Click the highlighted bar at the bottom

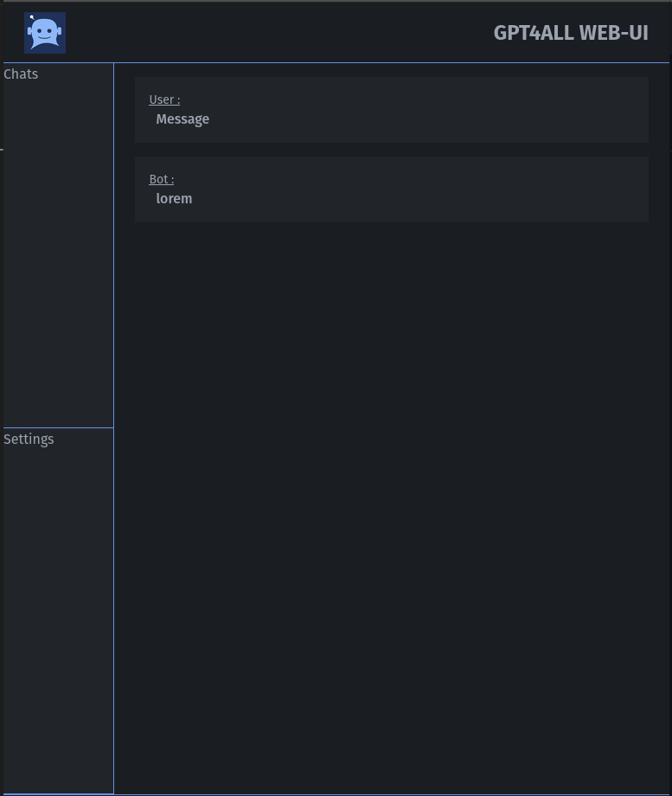tap(57, 793)
